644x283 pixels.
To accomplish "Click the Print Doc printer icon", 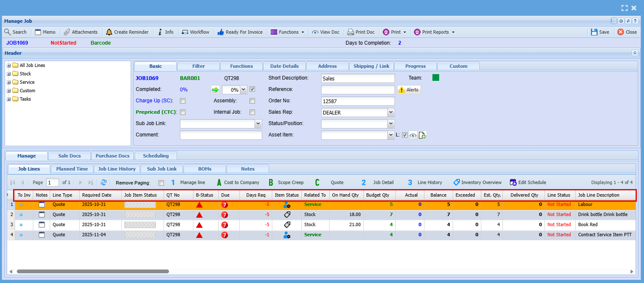I will coord(350,32).
